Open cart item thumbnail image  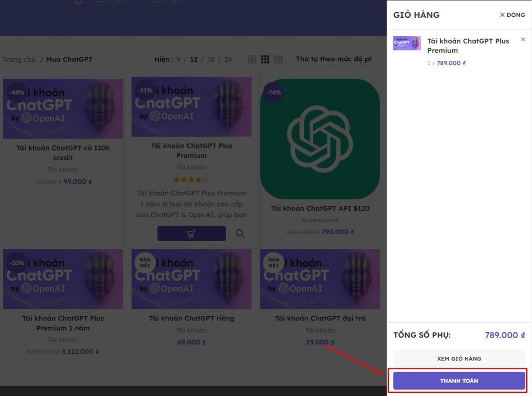click(x=407, y=43)
